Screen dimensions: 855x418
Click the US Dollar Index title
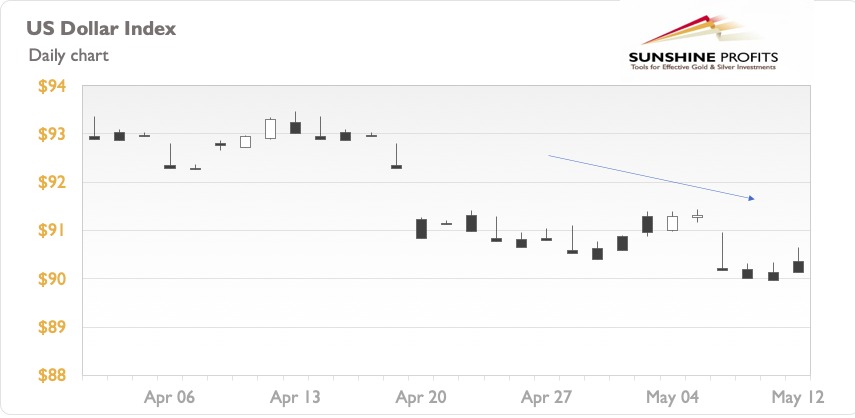pyautogui.click(x=101, y=28)
